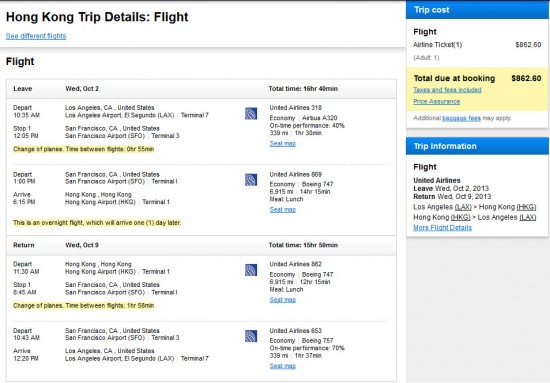This screenshot has width=550, height=383.
Task: Click the baggage fees link
Action: pos(461,118)
